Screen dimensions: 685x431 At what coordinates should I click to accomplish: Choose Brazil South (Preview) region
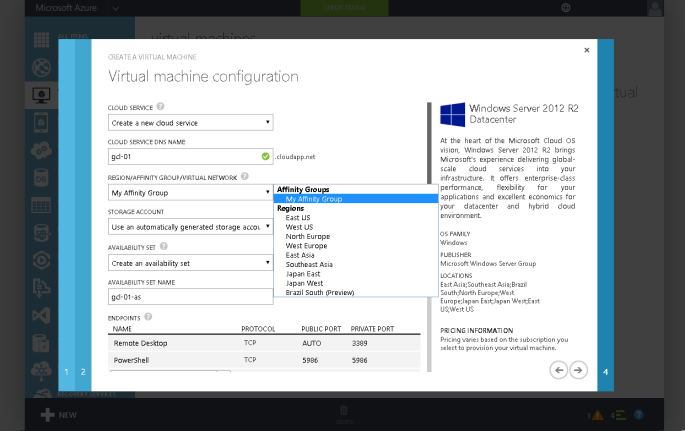pyautogui.click(x=320, y=293)
